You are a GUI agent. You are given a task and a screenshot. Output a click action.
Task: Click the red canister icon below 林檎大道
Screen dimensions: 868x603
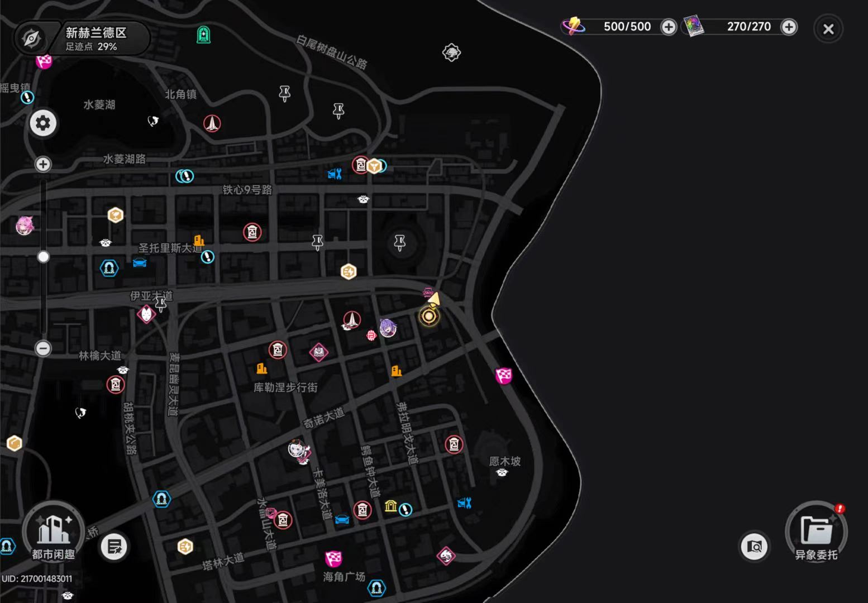coord(116,385)
